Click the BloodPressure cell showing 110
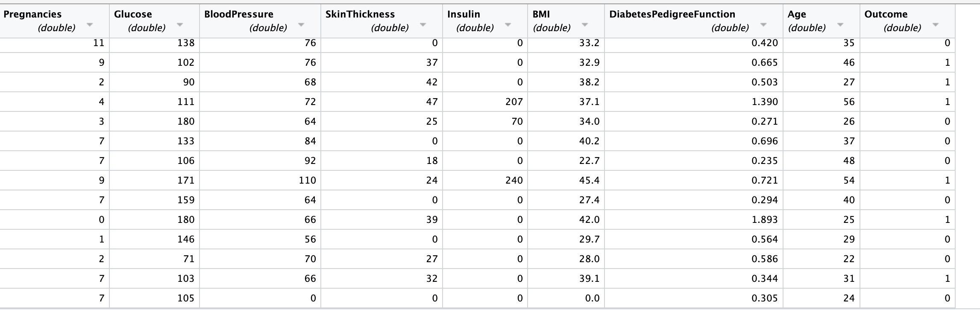 click(260, 180)
